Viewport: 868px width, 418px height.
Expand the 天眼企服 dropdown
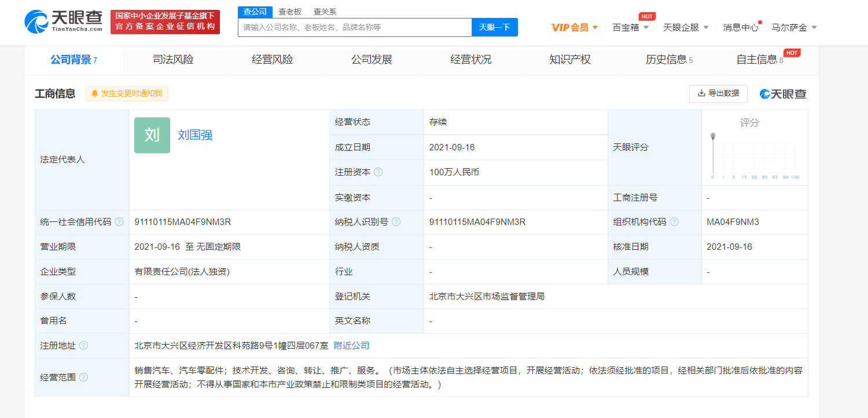(x=686, y=27)
